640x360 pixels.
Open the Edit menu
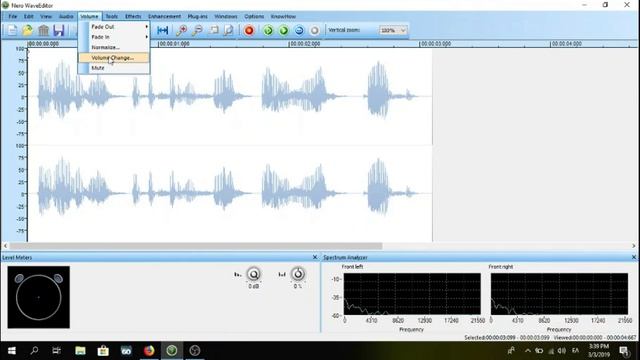28,16
